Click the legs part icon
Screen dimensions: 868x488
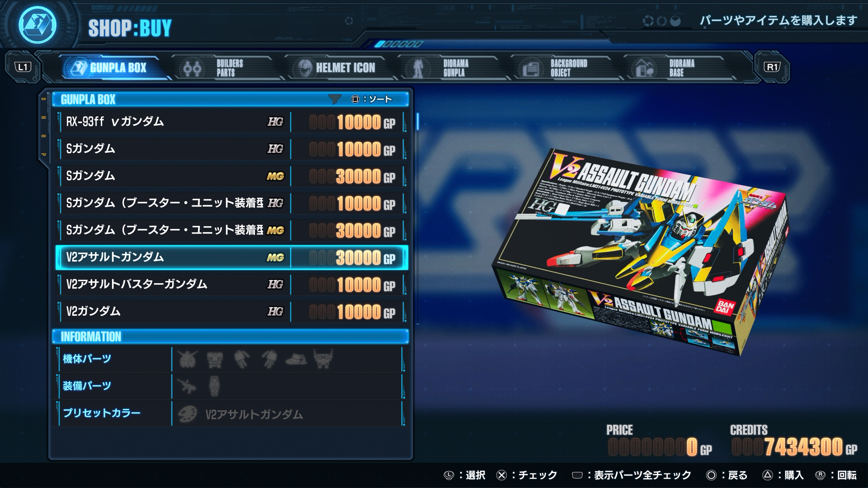tap(269, 360)
